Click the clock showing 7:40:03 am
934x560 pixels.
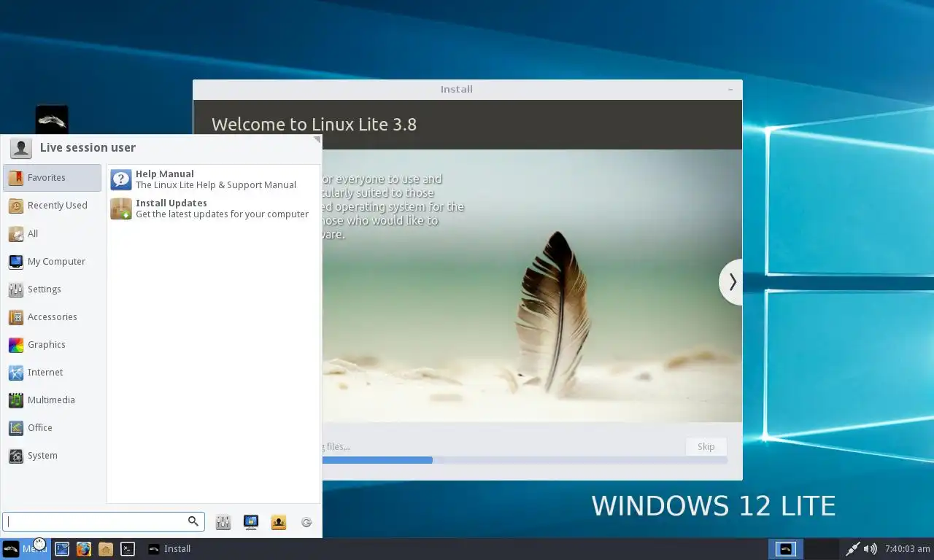pyautogui.click(x=907, y=549)
